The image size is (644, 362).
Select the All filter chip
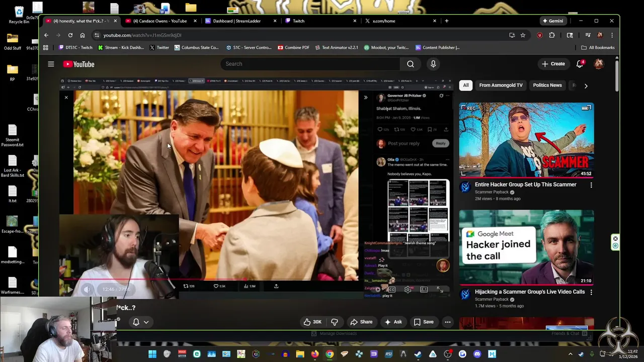click(466, 85)
